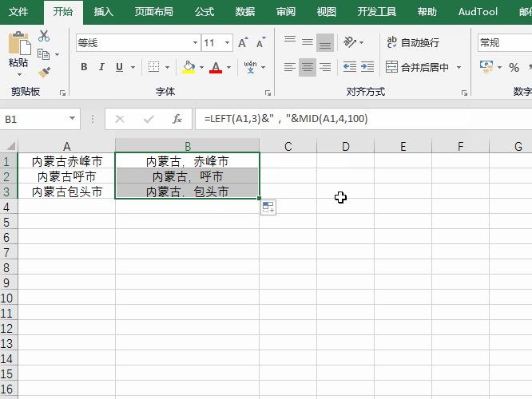
Task: Click the text orientation icon
Action: click(349, 43)
